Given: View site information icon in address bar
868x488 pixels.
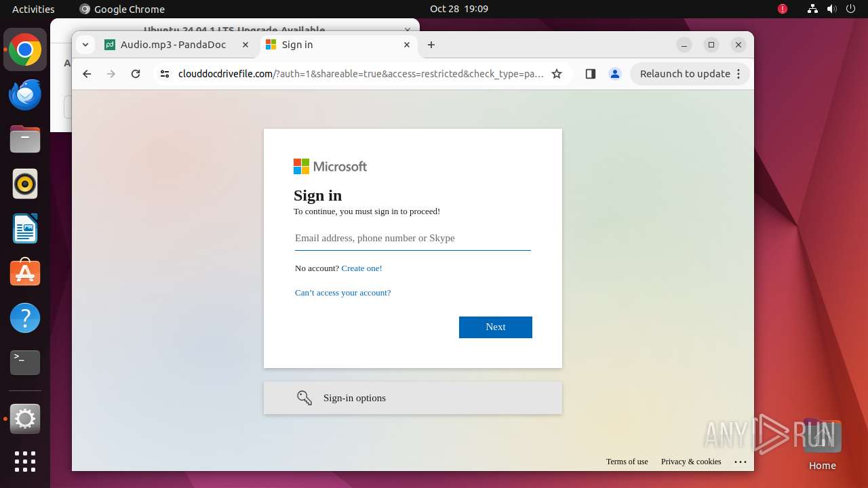Looking at the screenshot, I should (x=164, y=74).
